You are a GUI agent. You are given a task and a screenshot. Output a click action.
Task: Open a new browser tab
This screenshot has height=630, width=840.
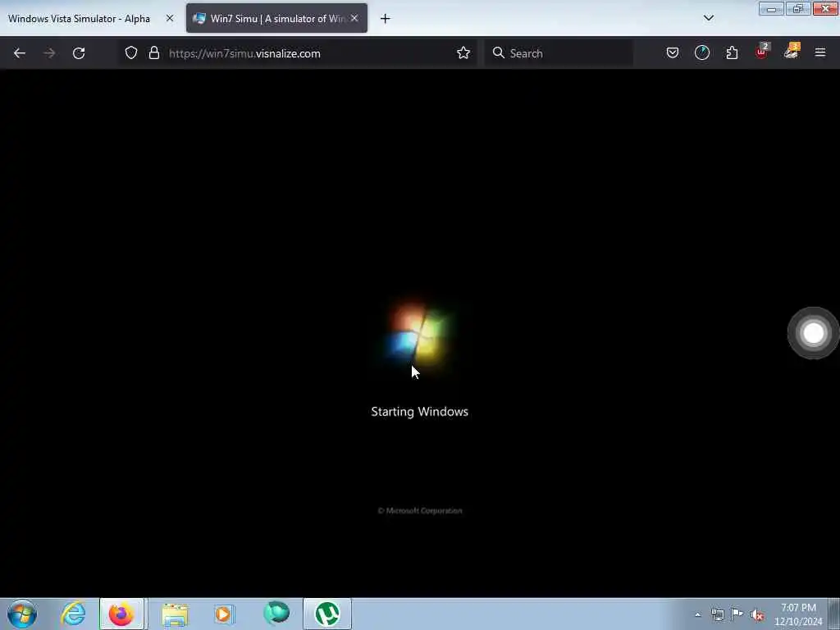pyautogui.click(x=386, y=19)
